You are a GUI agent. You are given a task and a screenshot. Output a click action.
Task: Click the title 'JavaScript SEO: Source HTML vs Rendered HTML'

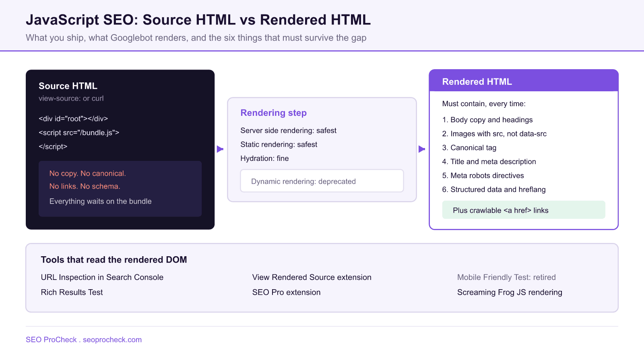(x=198, y=20)
